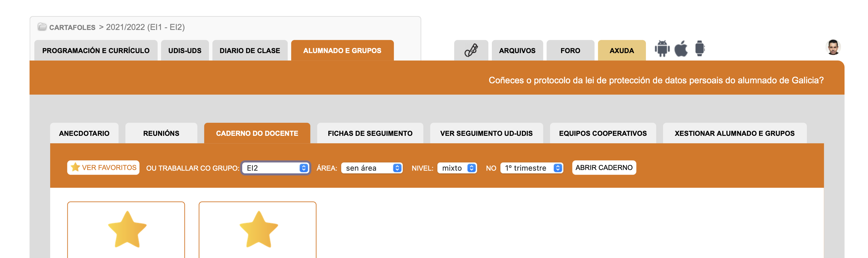Open the Diario de Clase tab

tap(250, 50)
